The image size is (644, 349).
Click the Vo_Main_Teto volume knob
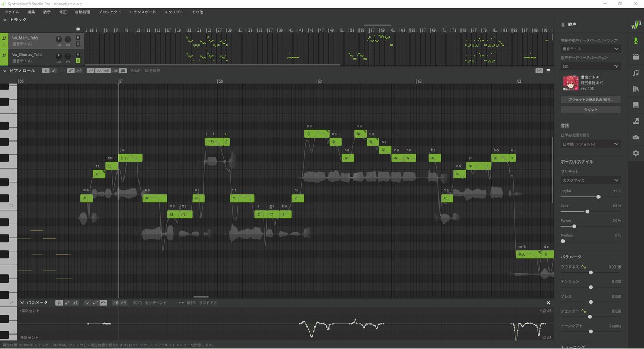pos(59,39)
